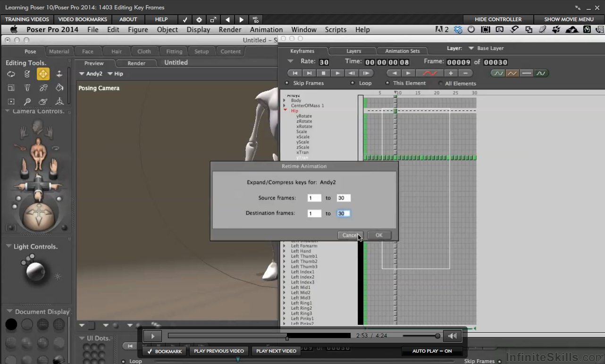Open the Scripts menu
The image size is (605, 364).
pos(336,29)
